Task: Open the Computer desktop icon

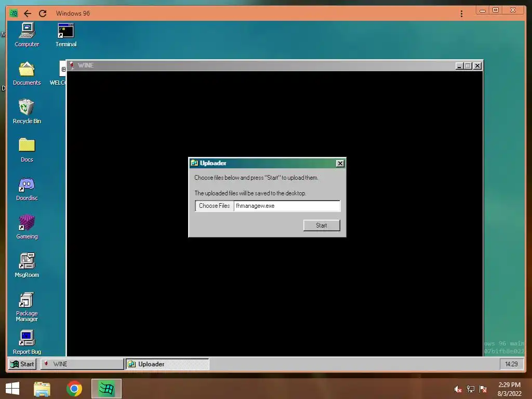Action: [x=27, y=35]
